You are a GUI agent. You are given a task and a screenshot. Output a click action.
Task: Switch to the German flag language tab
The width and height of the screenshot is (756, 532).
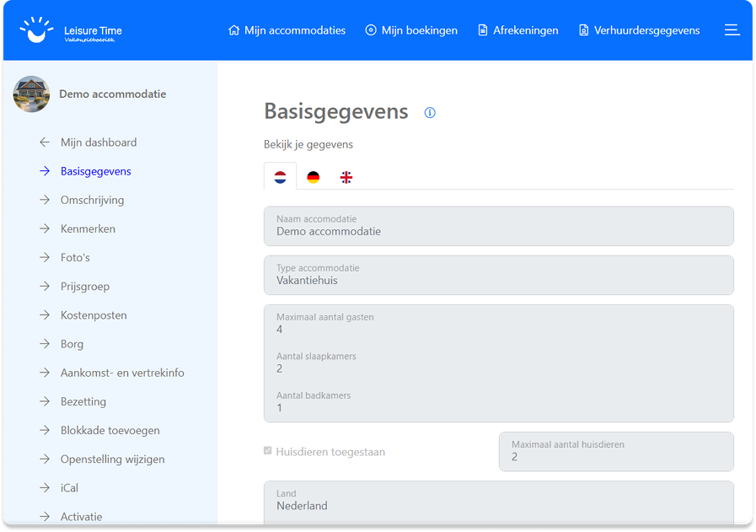[x=313, y=176]
